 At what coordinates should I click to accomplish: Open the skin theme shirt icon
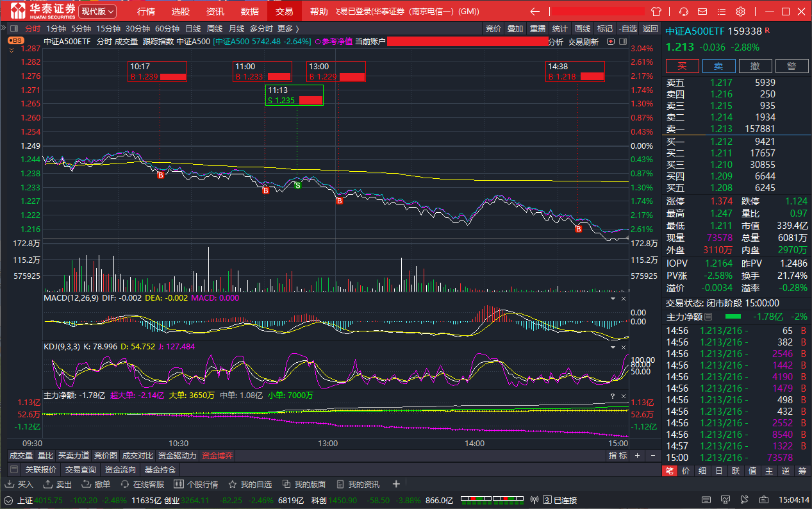656,12
